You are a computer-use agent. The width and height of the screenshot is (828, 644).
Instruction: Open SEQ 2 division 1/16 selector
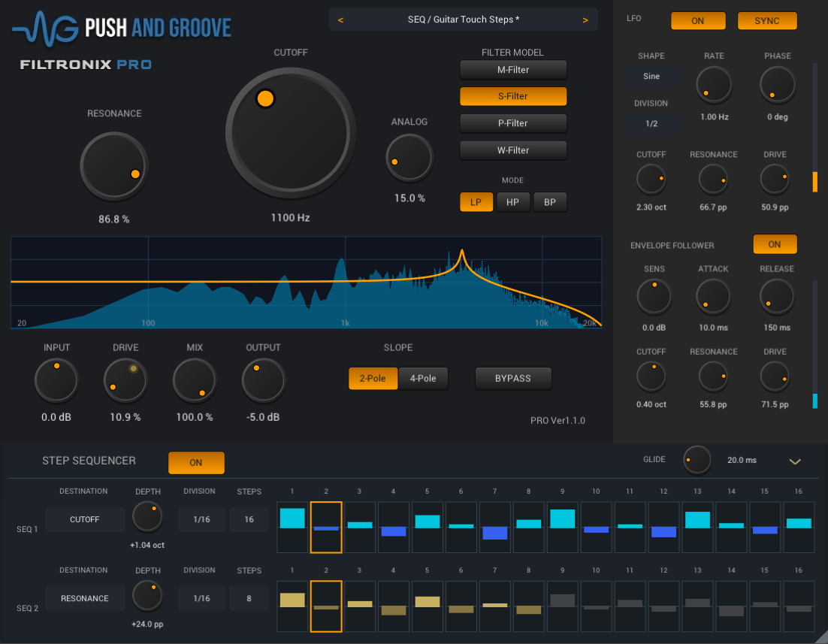[201, 599]
